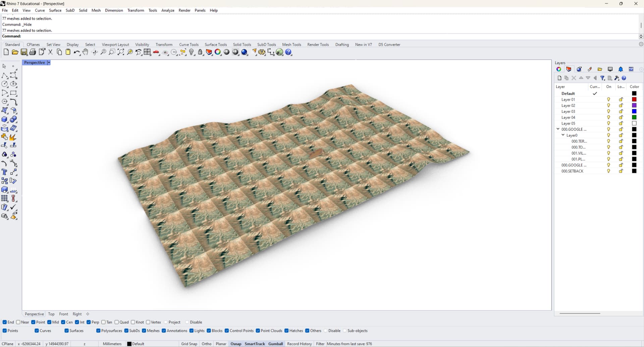The width and height of the screenshot is (644, 347).
Task: Click the green color swatch of Layer 04
Action: pyautogui.click(x=634, y=117)
